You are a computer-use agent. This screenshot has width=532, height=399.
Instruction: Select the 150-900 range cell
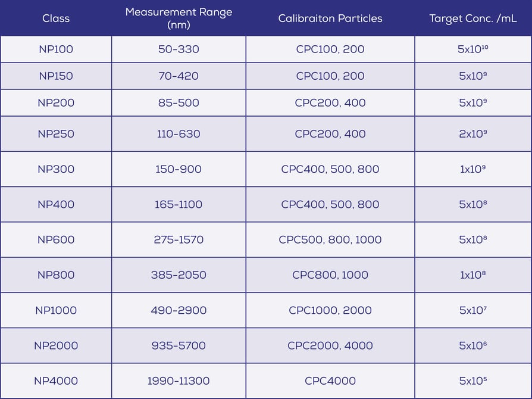pyautogui.click(x=179, y=169)
